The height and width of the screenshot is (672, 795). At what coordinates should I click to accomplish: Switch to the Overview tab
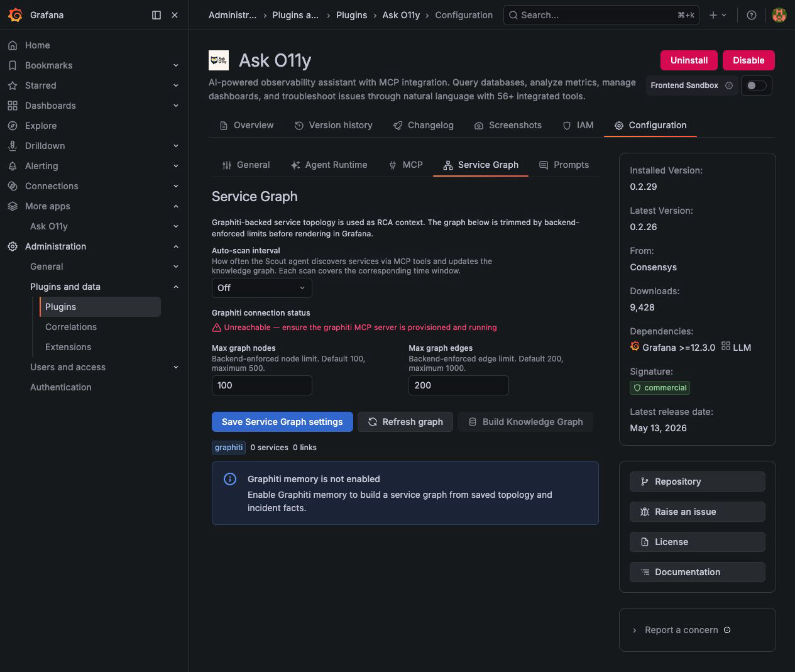pyautogui.click(x=247, y=125)
